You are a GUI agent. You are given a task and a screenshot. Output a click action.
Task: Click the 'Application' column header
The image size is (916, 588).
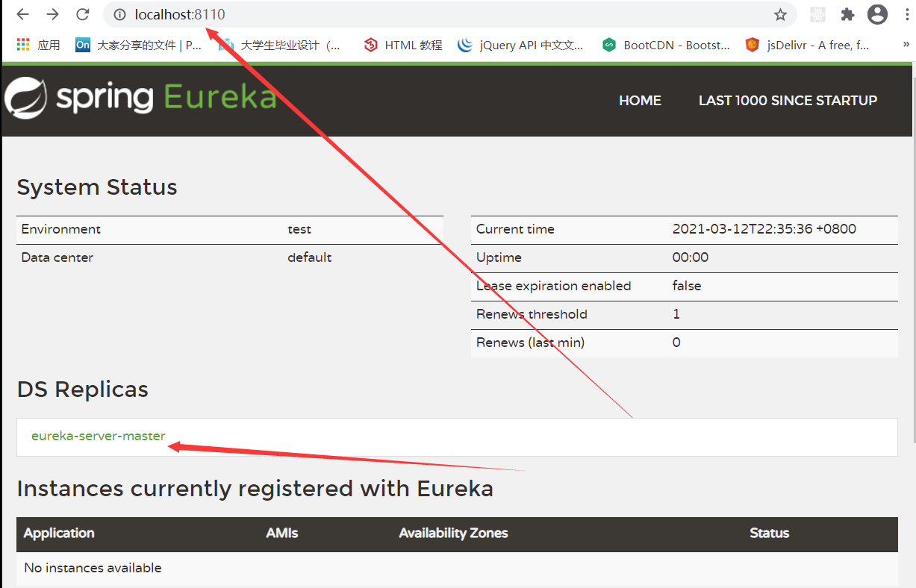click(x=59, y=533)
